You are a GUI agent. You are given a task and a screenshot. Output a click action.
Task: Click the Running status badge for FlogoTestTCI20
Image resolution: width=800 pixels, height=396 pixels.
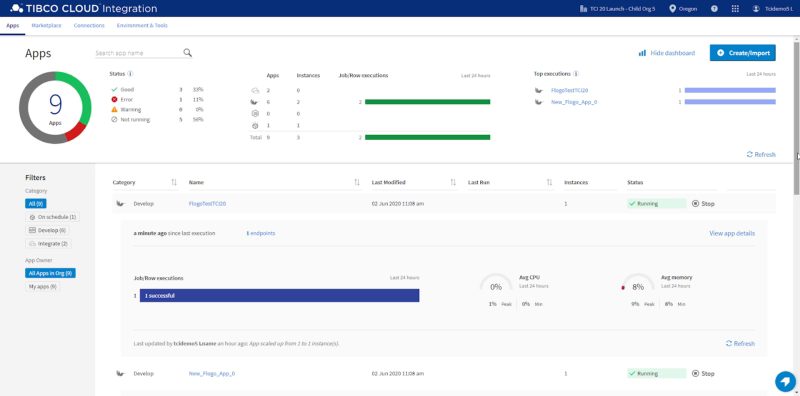[657, 204]
